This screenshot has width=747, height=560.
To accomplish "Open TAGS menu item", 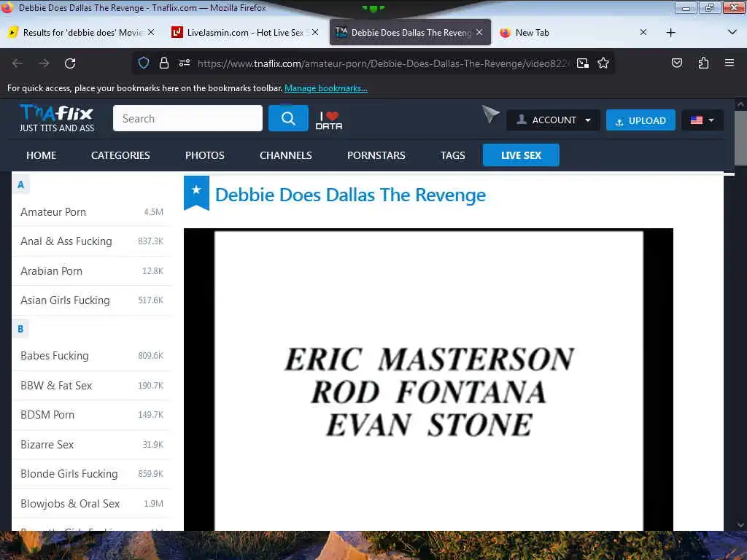I will click(x=452, y=155).
